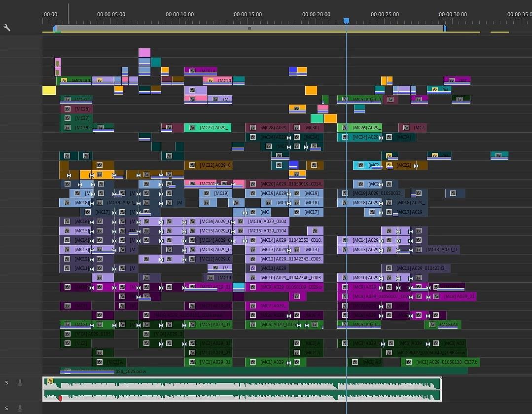Select the yellow clip at the timeline start
532x414 pixels.
tap(49, 90)
